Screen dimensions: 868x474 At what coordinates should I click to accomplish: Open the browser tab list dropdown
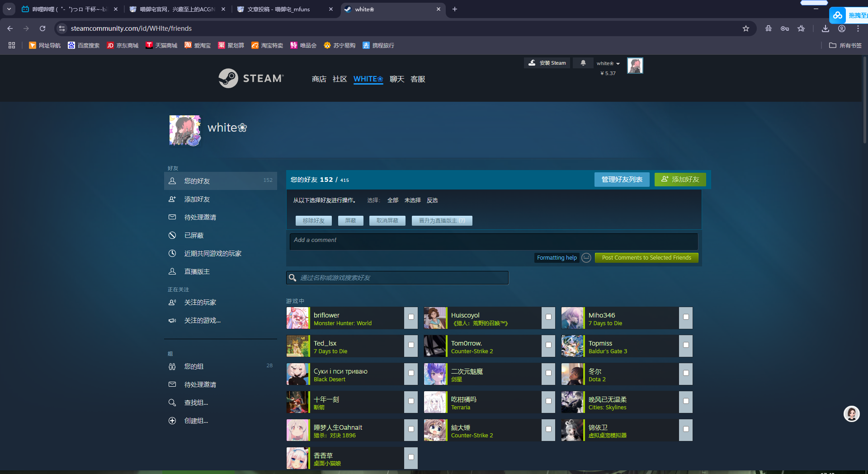9,9
